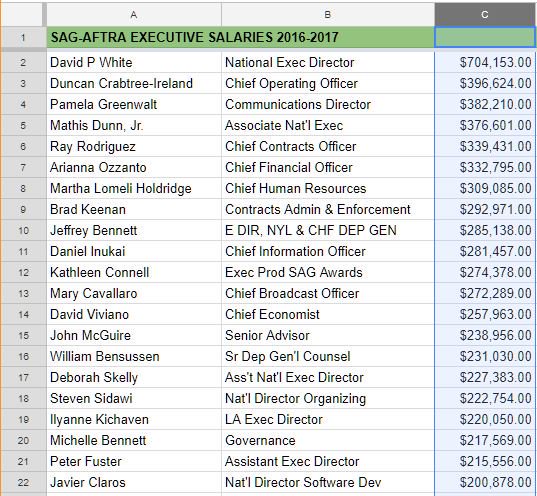Select column C header
This screenshot has height=496, width=537.
[x=485, y=14]
